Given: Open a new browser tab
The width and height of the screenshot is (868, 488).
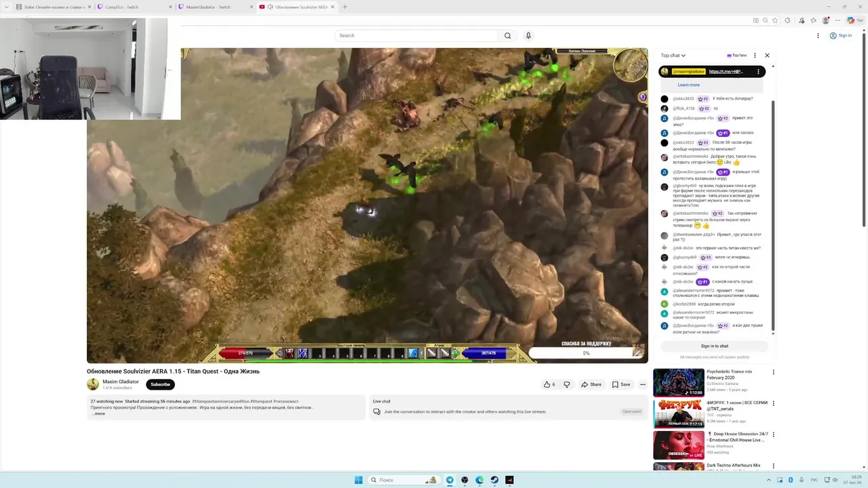Looking at the screenshot, I should point(344,7).
